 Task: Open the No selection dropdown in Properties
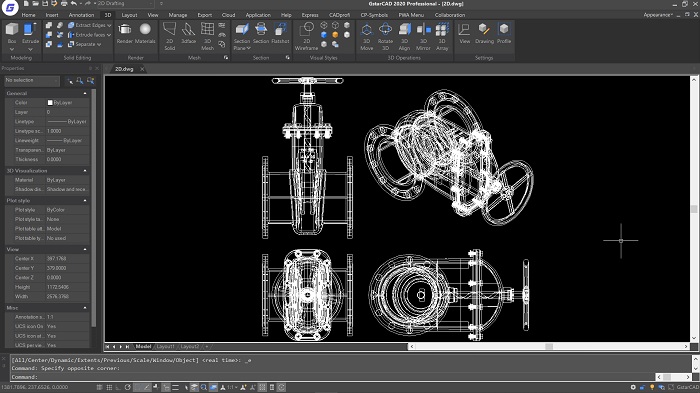coord(32,80)
